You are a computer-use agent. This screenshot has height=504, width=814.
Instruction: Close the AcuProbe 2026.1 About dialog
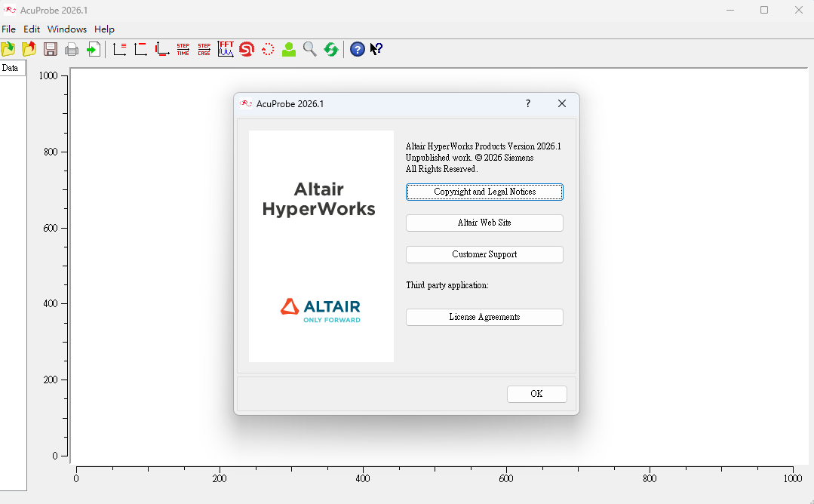pos(562,104)
